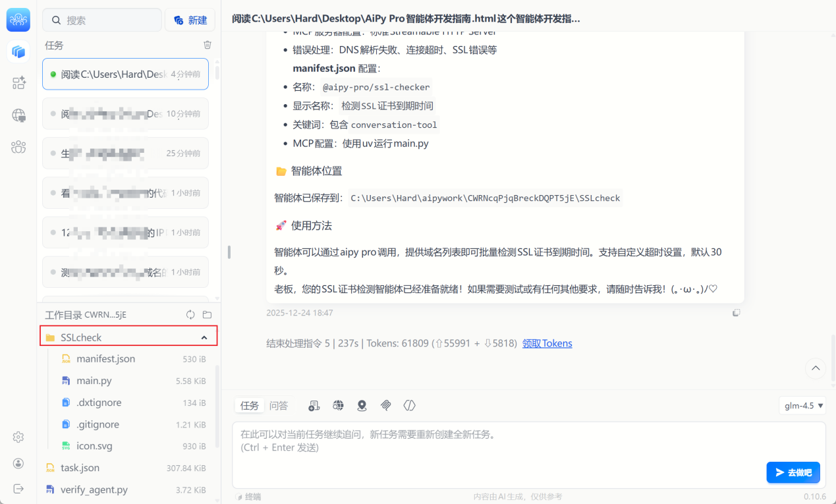Click the location pin icon above input
The width and height of the screenshot is (836, 504).
(362, 406)
